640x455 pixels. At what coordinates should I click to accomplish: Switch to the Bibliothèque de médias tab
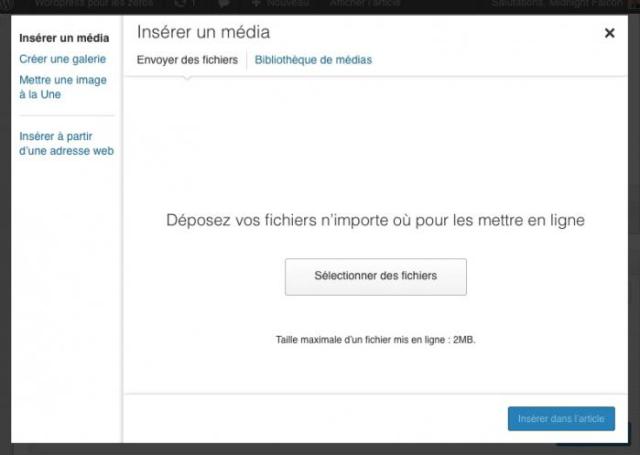(x=313, y=60)
